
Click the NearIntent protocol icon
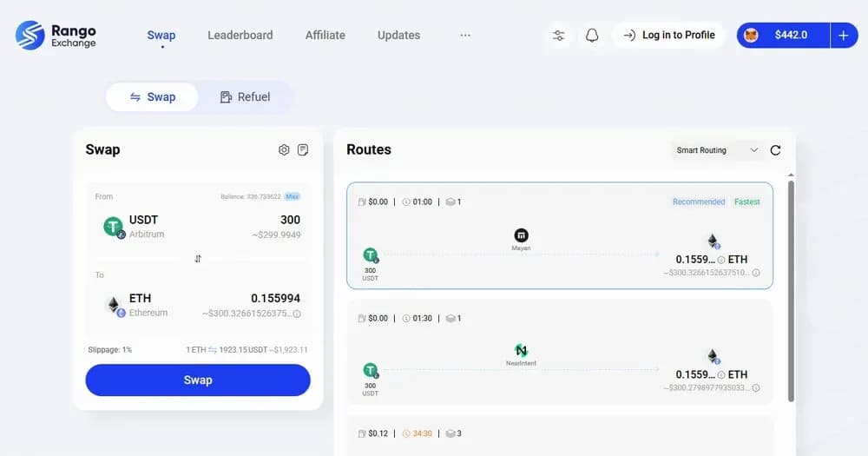pyautogui.click(x=521, y=350)
